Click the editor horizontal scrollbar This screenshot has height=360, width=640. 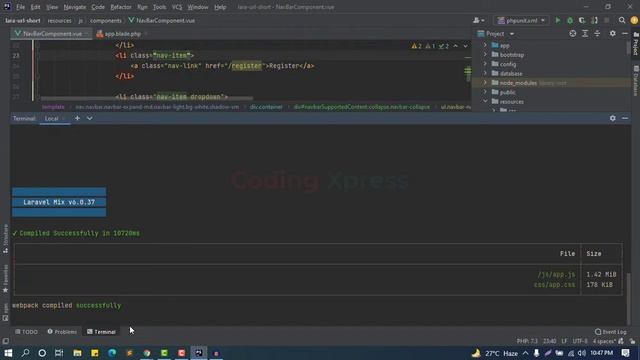147,98
